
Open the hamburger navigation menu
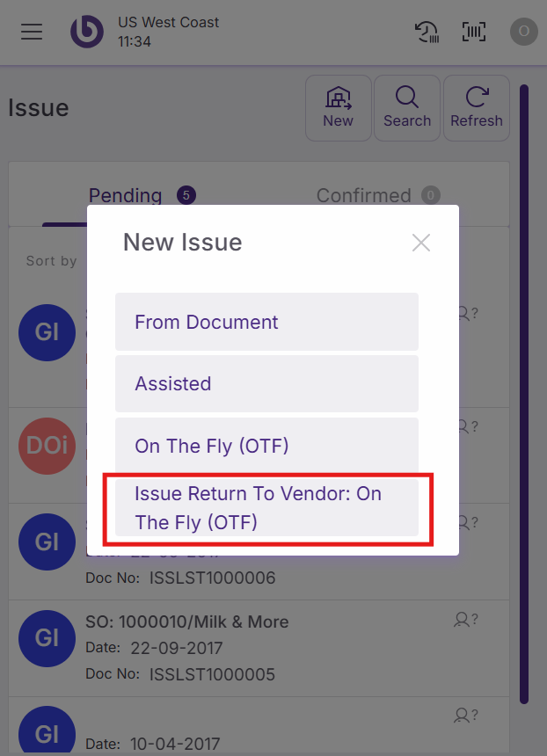tap(32, 32)
